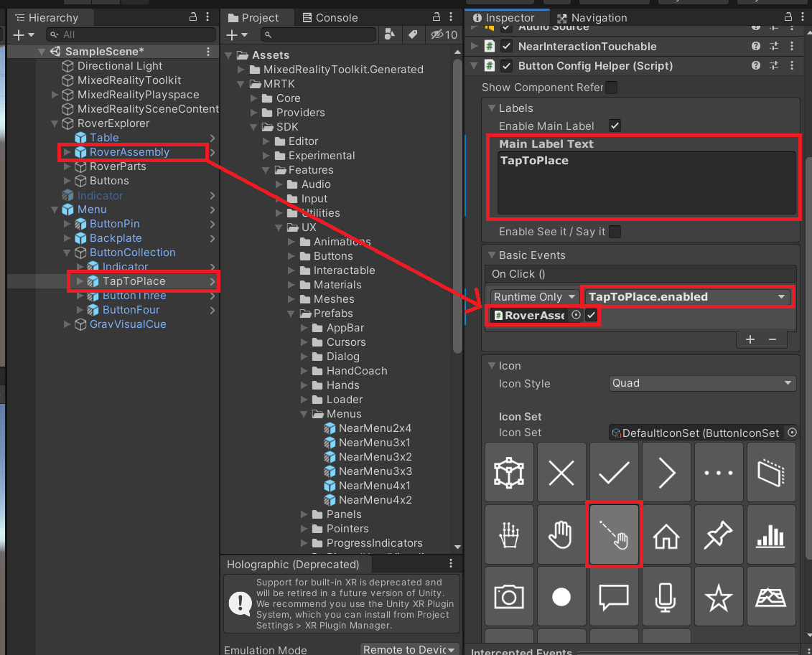Click the Main Label Text field
Image resolution: width=812 pixels, height=655 pixels.
coord(646,183)
